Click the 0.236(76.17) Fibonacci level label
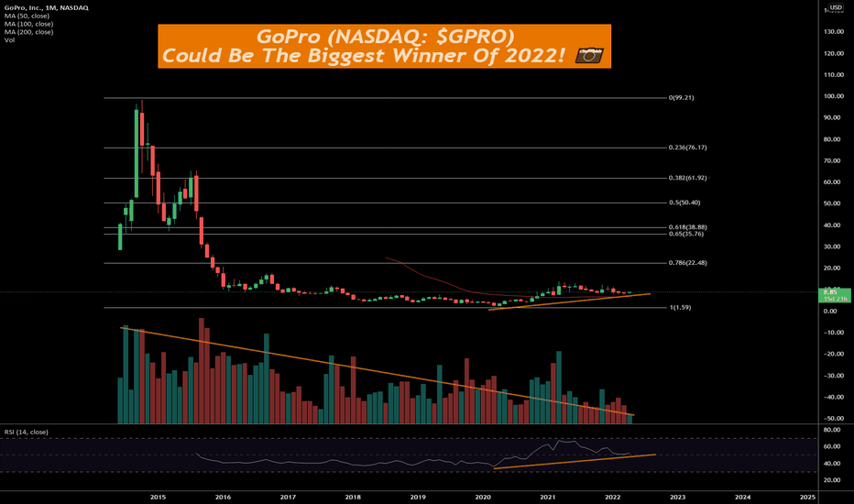The image size is (854, 504). 688,148
